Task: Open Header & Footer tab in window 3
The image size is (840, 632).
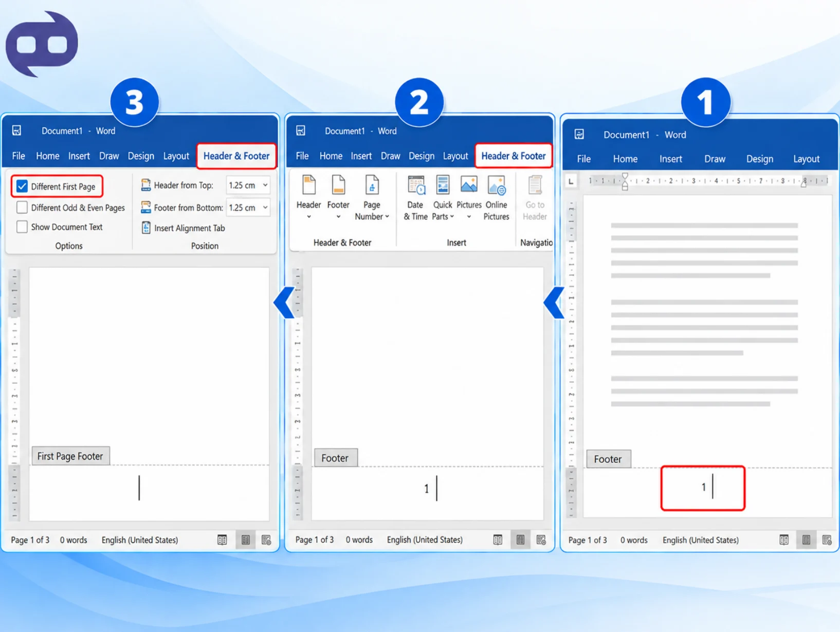Action: 236,156
